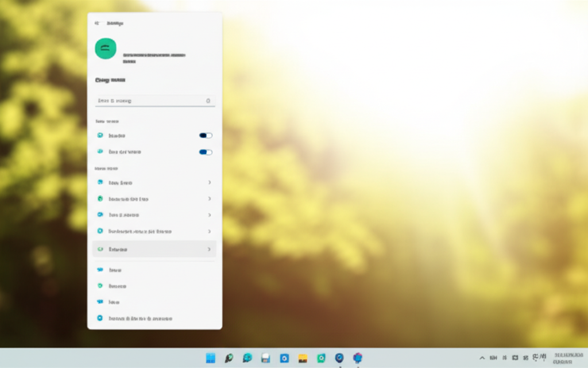Click the magnifier icon in the search field

click(x=208, y=101)
